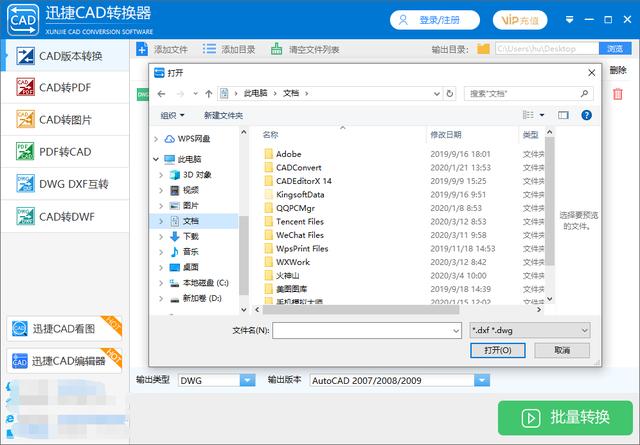
Task: Click the 文件名 input field
Action: click(367, 331)
